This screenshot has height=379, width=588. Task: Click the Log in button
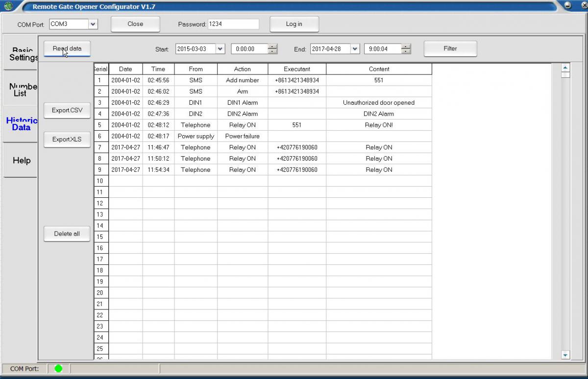point(294,24)
